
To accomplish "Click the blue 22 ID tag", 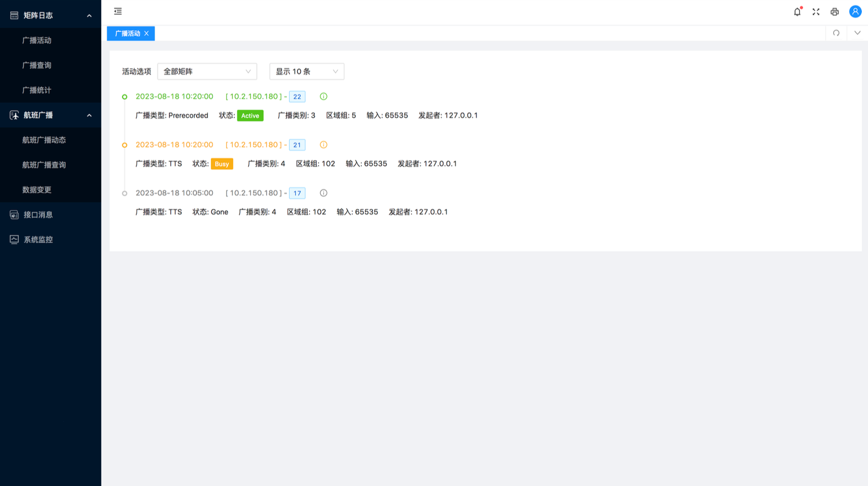I will pos(297,97).
